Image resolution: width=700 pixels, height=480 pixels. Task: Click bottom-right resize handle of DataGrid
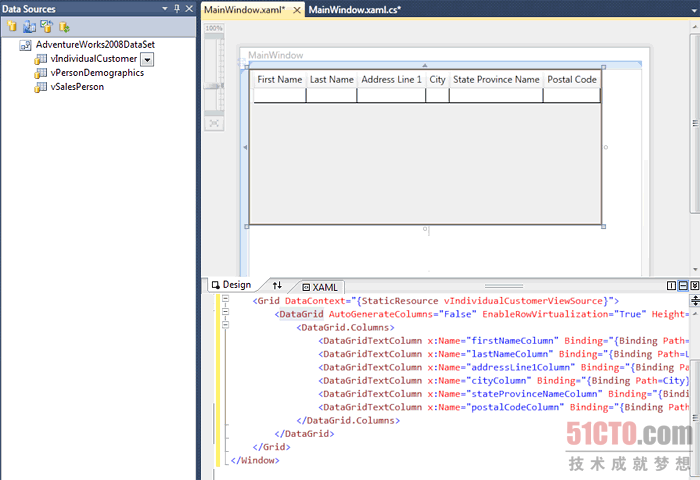coord(604,226)
